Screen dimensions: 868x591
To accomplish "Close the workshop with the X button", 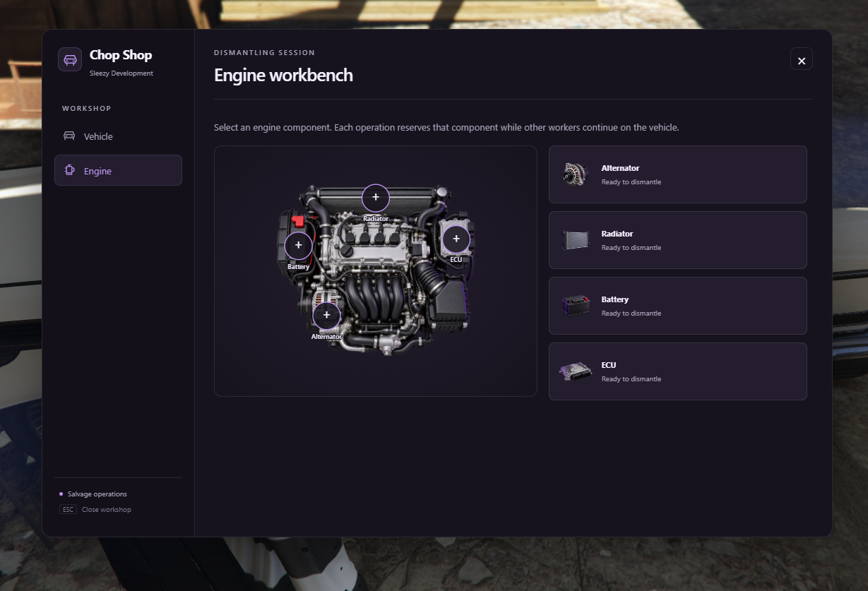I will point(802,59).
